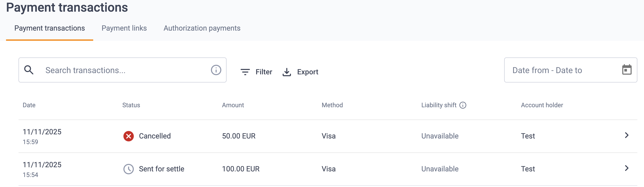Click the Export button label
Viewport: 644px width, 187px height.
307,72
